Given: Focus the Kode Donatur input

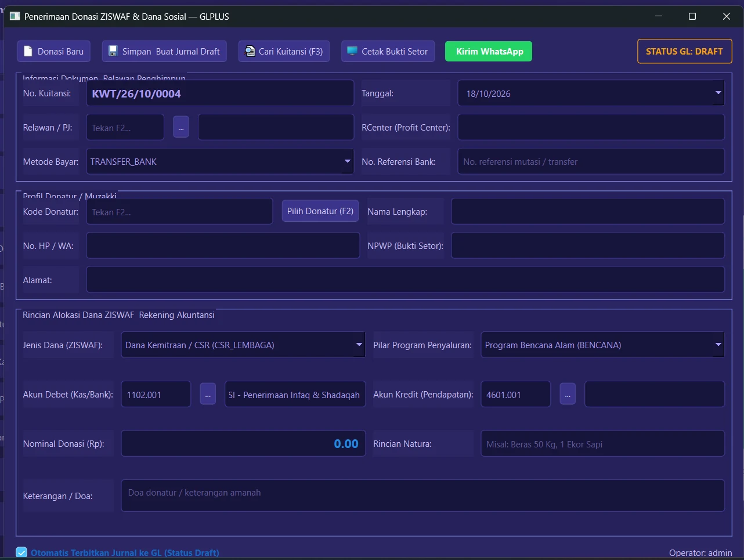Looking at the screenshot, I should coord(179,211).
